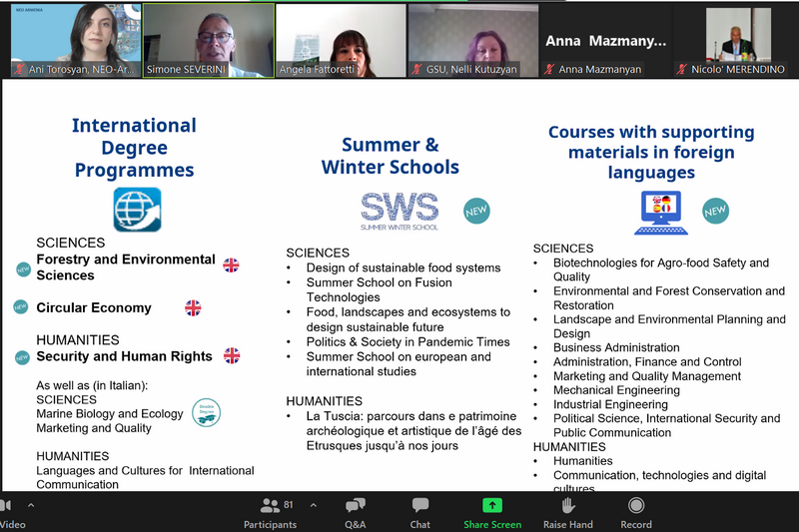
Task: Click 'La Tuscia: parcours dans e patrimoine' text
Action: 411,416
